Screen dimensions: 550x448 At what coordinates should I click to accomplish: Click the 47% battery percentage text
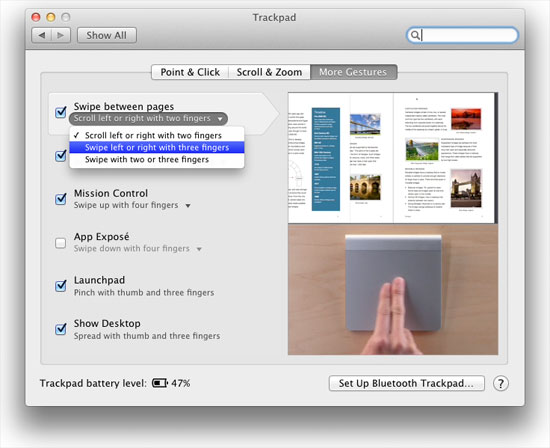[181, 383]
